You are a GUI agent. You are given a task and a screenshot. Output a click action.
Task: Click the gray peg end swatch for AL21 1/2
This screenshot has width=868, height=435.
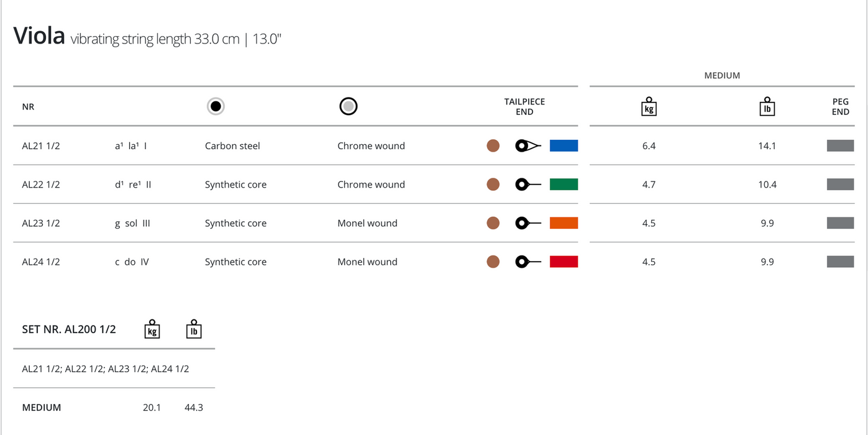[840, 146]
